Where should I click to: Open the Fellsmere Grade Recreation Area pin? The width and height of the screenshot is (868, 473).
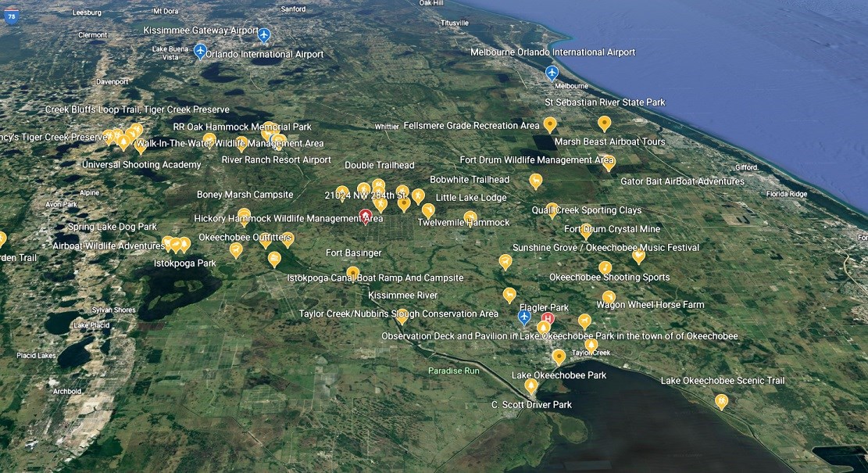pos(550,124)
